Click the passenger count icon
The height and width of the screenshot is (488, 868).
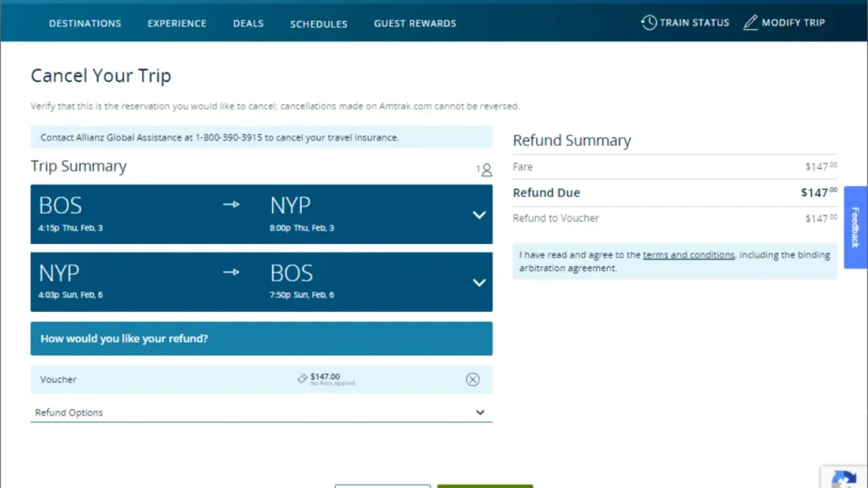pyautogui.click(x=485, y=169)
